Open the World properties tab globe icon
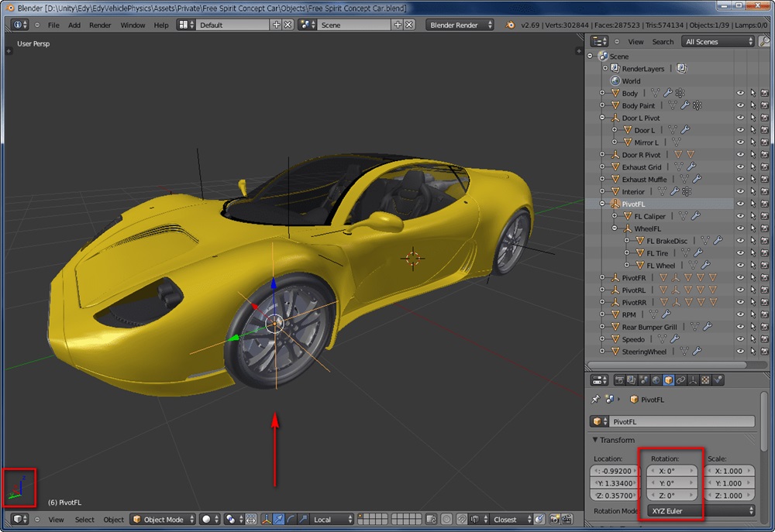Screen dimensions: 775x532 pos(656,380)
